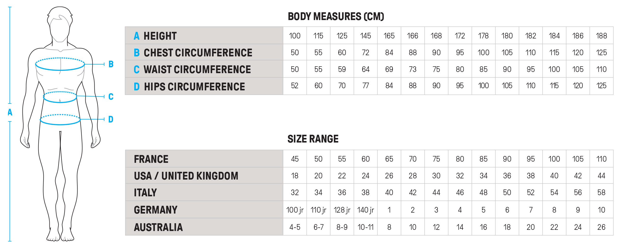Select the HIPS CIRCUMFERENCE row label
Screen dimensions: 644x248
point(194,87)
